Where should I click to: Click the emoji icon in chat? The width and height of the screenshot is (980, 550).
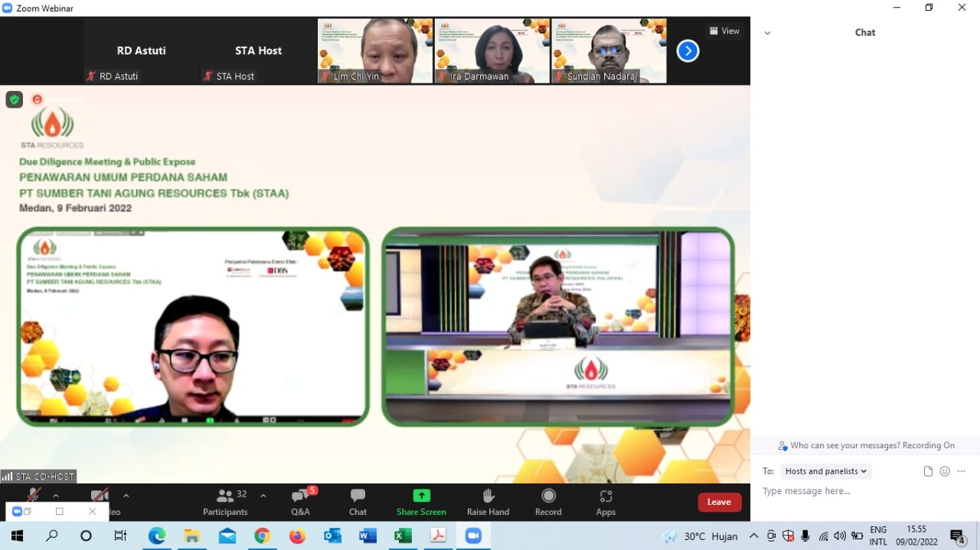coord(945,471)
